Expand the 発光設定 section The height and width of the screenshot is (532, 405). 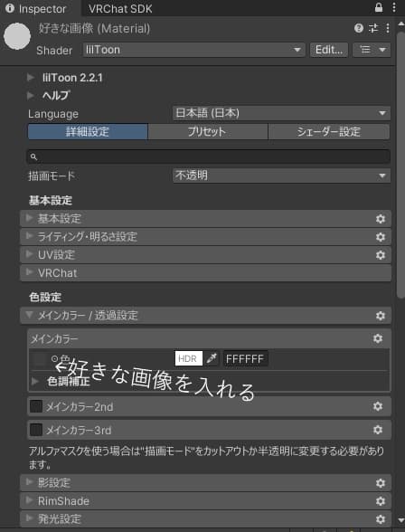[205, 518]
